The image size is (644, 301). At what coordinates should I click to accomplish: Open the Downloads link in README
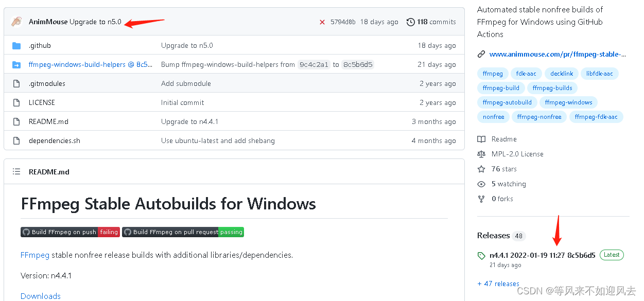pyautogui.click(x=41, y=296)
